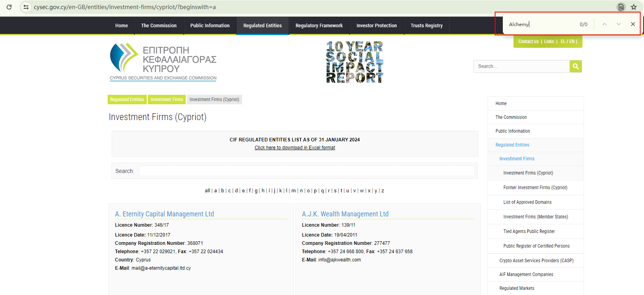Expand Investment Firms in the sidebar
The height and width of the screenshot is (295, 644).
pos(517,159)
